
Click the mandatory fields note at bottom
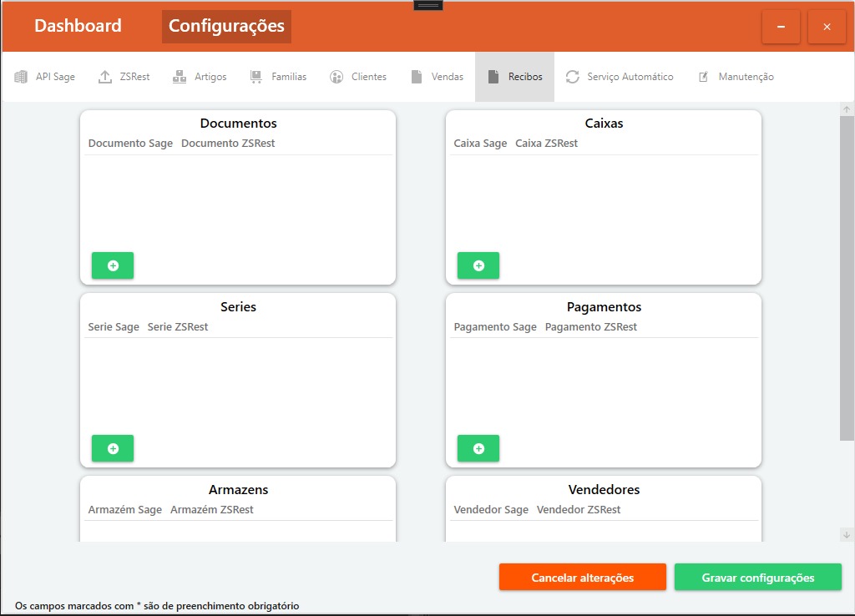coord(157,606)
